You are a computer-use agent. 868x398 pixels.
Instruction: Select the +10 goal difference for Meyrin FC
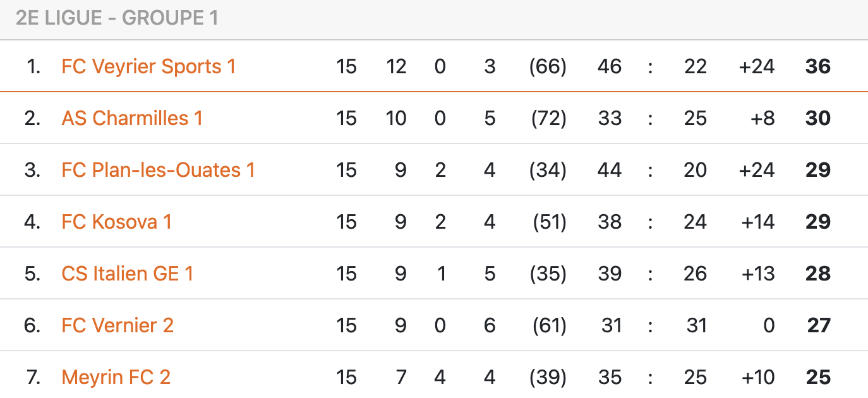click(757, 377)
